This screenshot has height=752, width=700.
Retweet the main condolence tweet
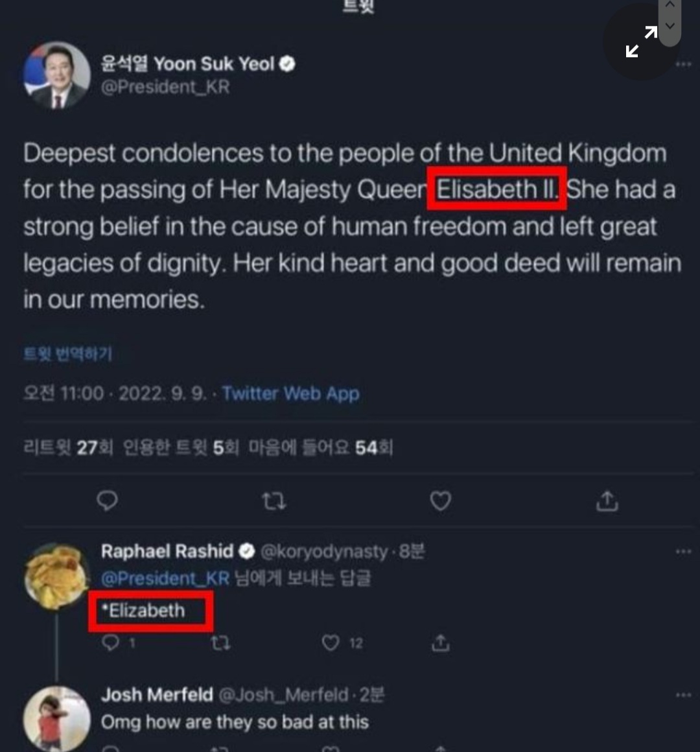point(274,501)
